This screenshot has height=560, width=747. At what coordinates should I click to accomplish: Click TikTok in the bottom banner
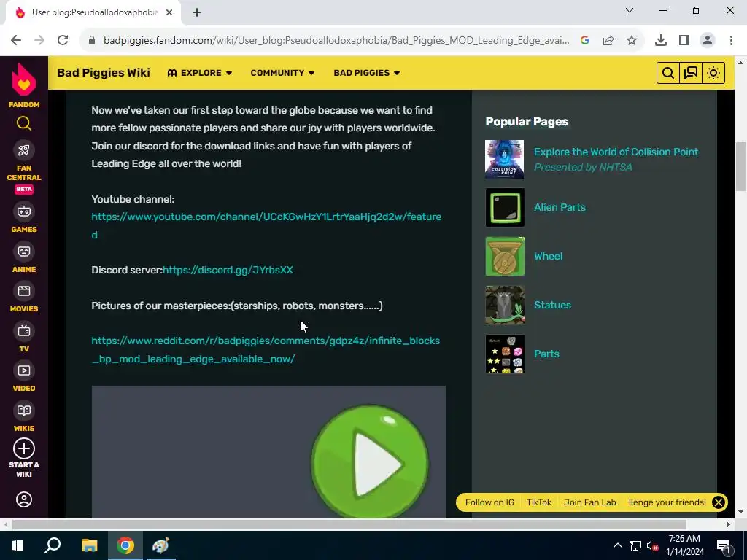[539, 502]
